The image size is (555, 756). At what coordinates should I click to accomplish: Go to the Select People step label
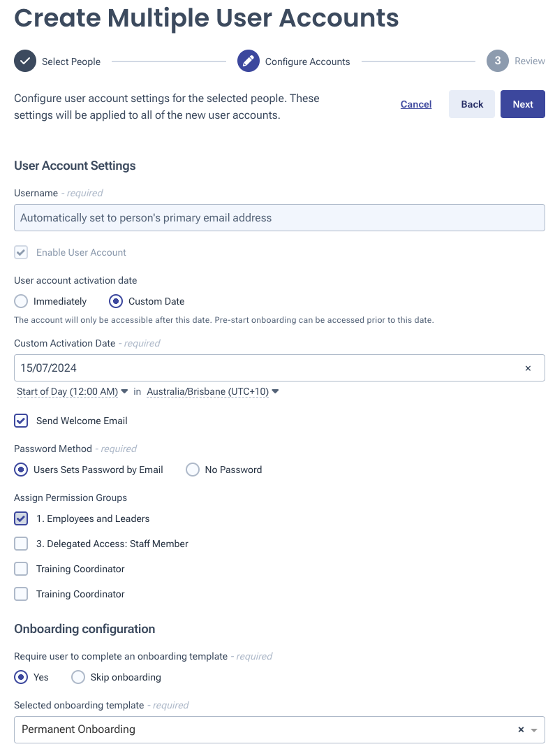pos(71,61)
